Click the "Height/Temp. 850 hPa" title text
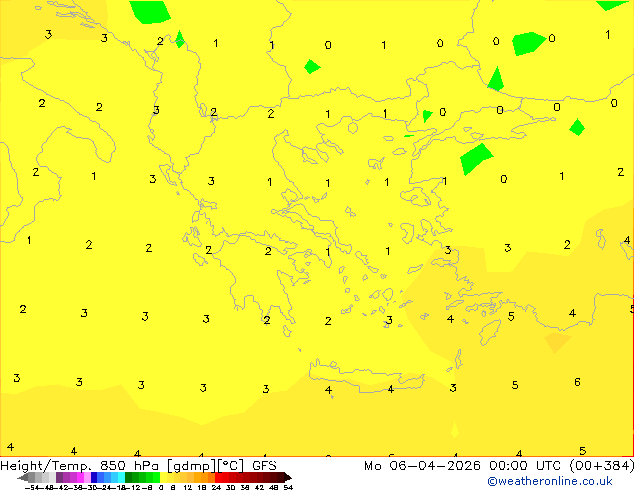 (x=81, y=466)
